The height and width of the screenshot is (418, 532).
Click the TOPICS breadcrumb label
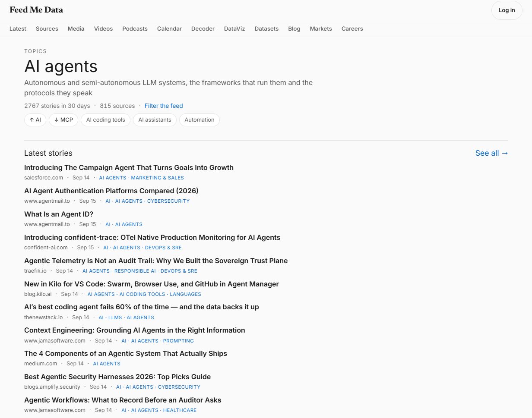(35, 51)
